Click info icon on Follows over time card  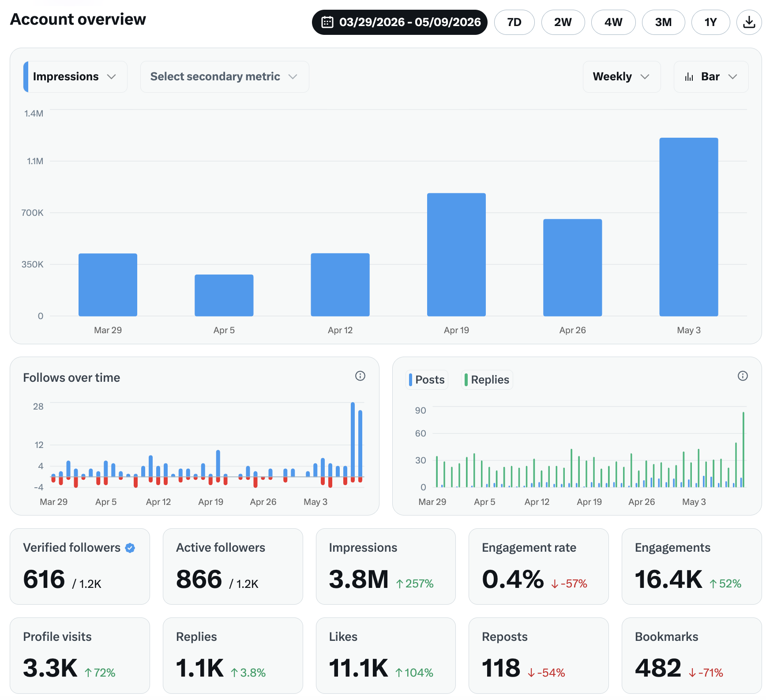tap(360, 376)
